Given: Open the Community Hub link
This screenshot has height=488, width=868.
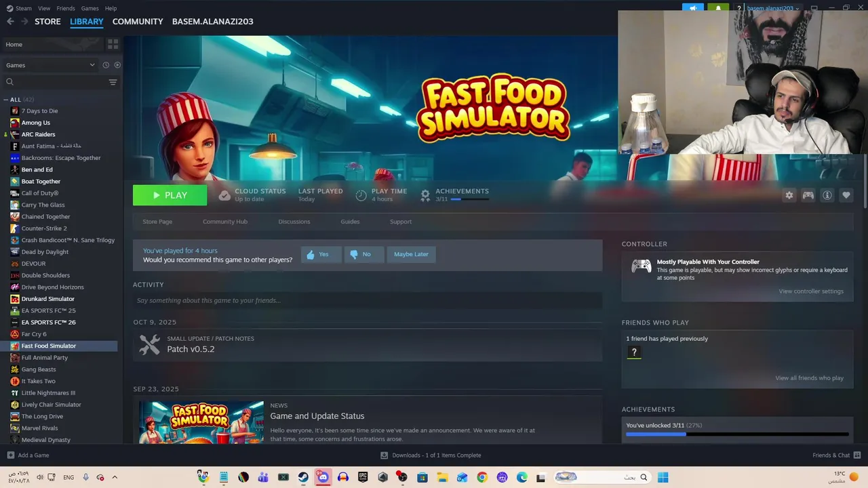Looking at the screenshot, I should (225, 222).
